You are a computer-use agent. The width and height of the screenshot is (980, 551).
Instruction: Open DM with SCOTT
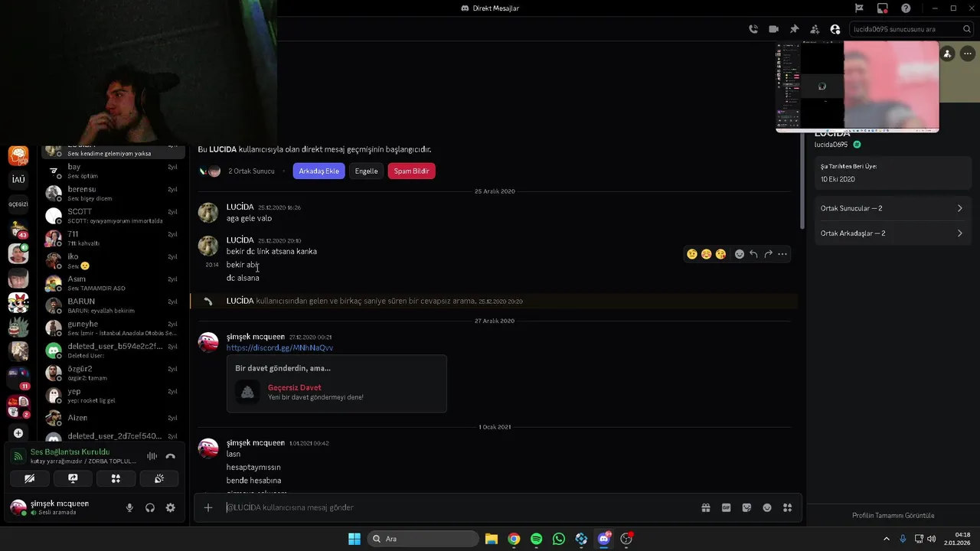(x=113, y=216)
